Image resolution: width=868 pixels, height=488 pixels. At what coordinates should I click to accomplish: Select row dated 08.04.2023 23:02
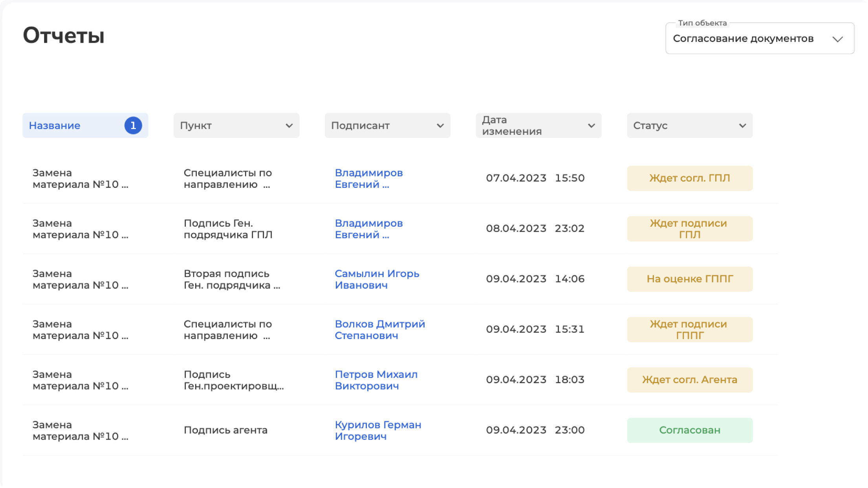pyautogui.click(x=535, y=228)
